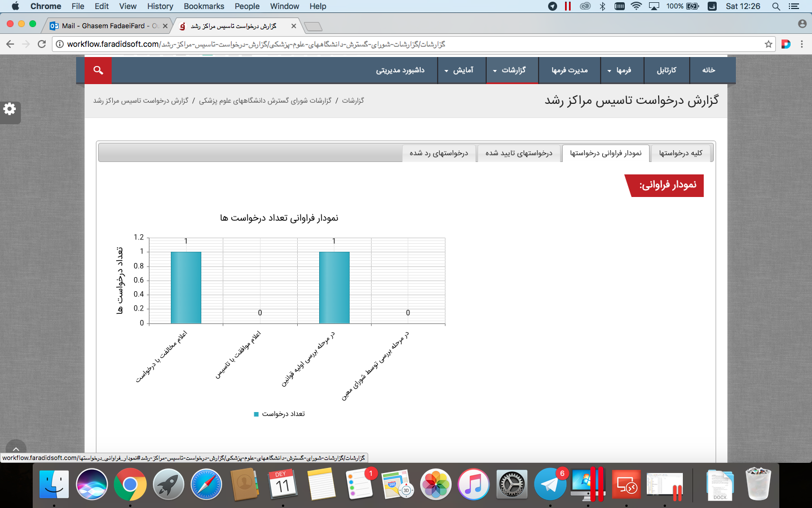Viewport: 812px width, 508px height.
Task: Click the browser address bar
Action: pos(395,44)
